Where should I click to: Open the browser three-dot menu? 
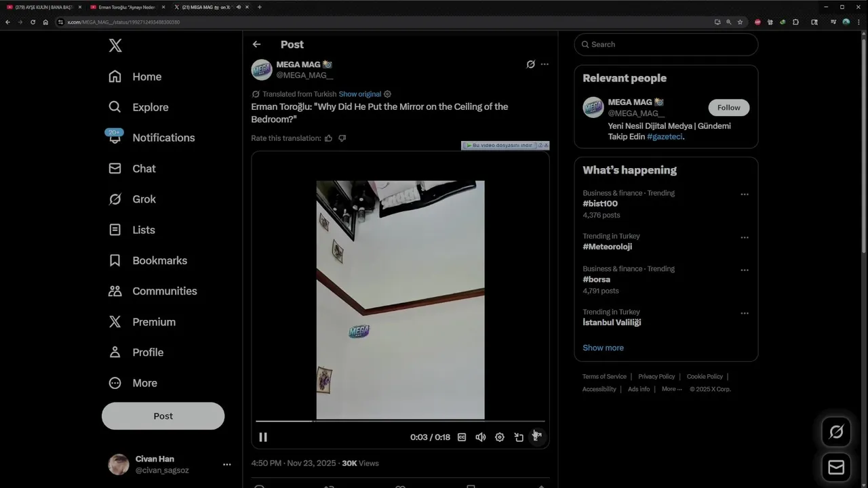[858, 22]
